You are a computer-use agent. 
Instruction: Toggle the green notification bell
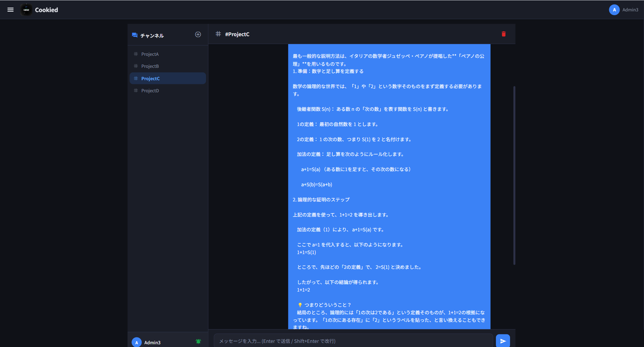tap(198, 341)
